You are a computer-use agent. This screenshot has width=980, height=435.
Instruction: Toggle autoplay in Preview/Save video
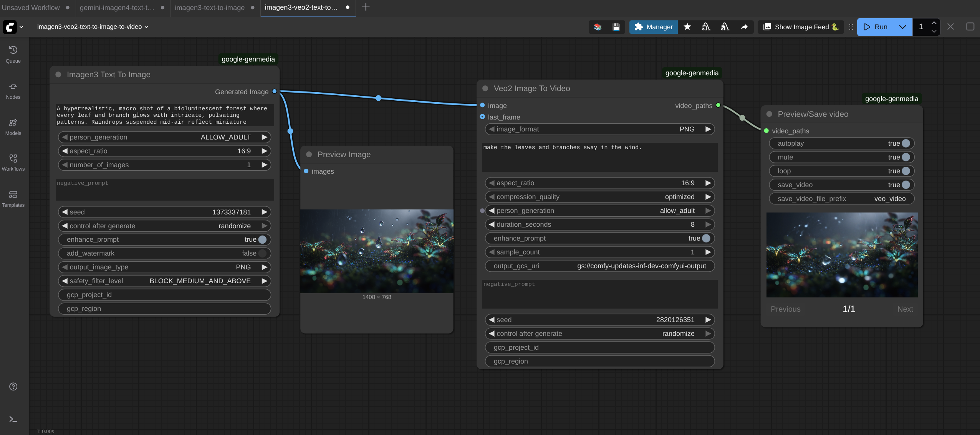click(906, 143)
